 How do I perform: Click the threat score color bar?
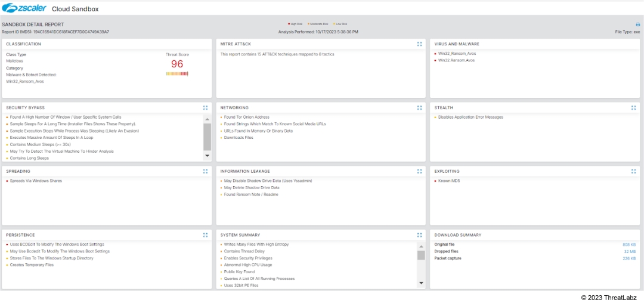click(x=177, y=73)
